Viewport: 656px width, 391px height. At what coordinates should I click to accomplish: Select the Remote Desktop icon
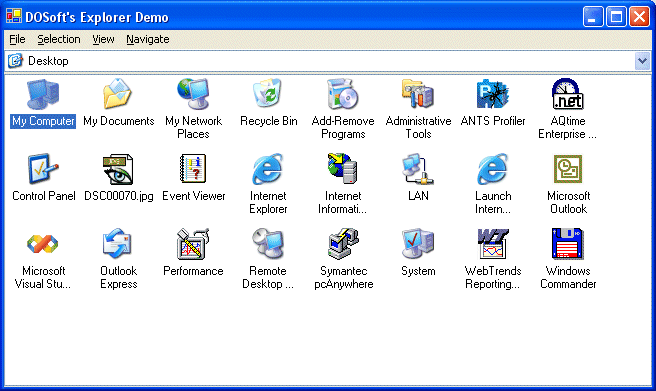(x=268, y=244)
